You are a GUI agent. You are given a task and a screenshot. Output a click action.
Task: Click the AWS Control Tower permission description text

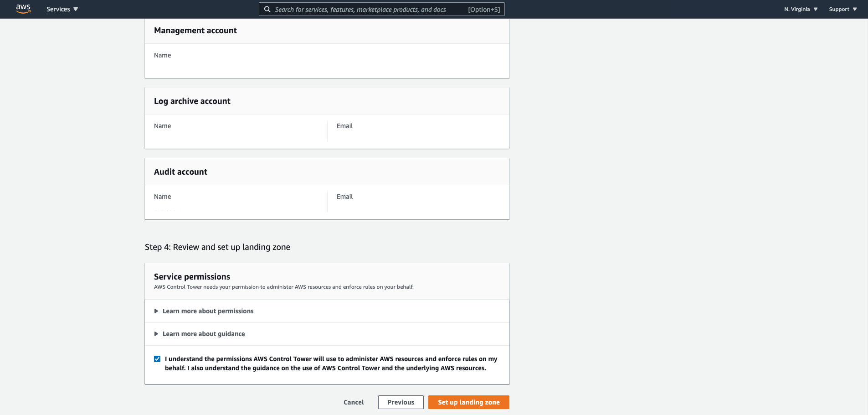click(x=284, y=287)
